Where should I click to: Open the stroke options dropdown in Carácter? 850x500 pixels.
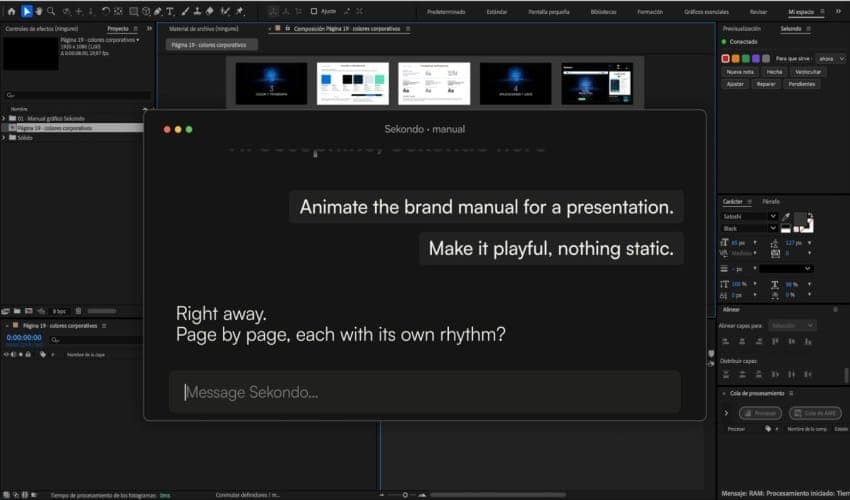click(x=786, y=268)
